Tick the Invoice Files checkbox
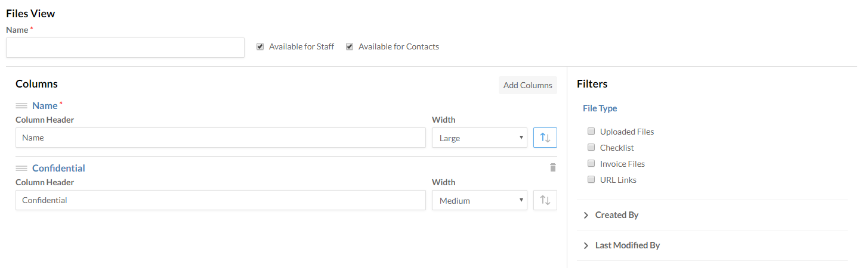This screenshot has width=868, height=268. click(591, 164)
